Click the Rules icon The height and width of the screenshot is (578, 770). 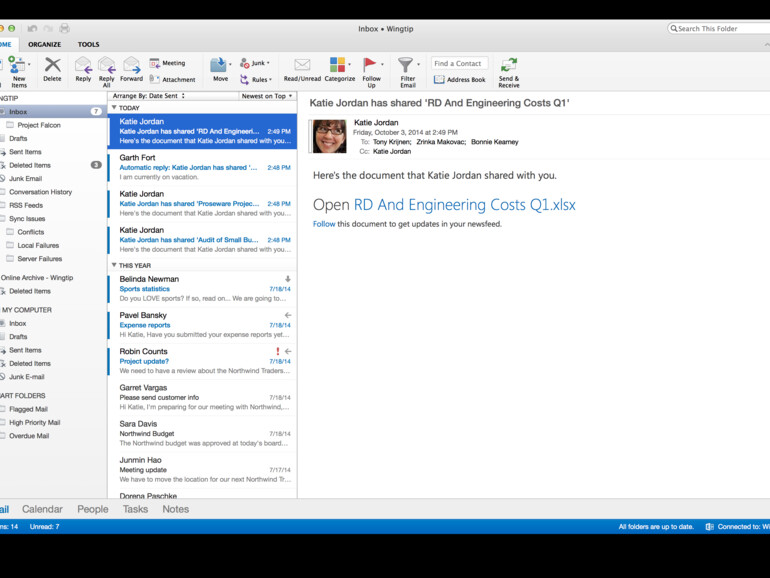point(245,79)
